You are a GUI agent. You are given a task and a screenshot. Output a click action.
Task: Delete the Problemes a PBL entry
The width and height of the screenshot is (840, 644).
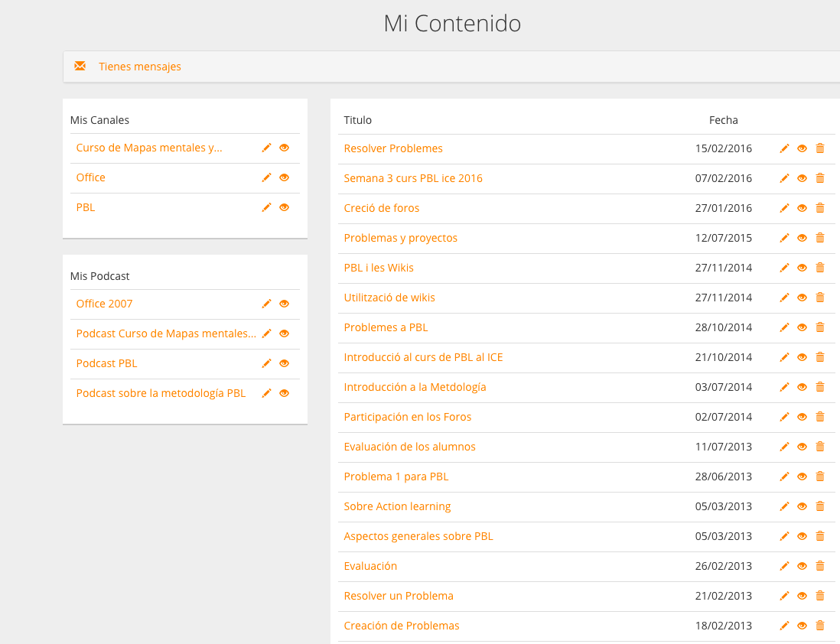pos(820,328)
